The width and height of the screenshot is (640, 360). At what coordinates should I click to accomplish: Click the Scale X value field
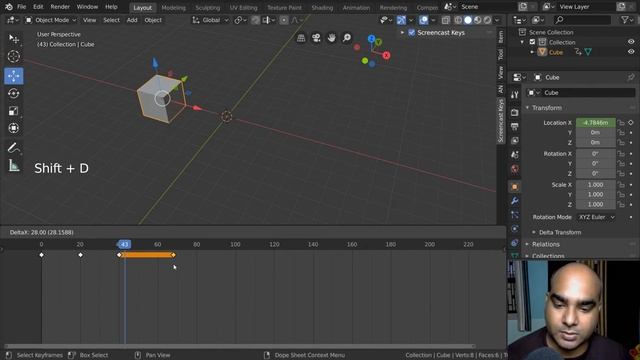(x=596, y=184)
